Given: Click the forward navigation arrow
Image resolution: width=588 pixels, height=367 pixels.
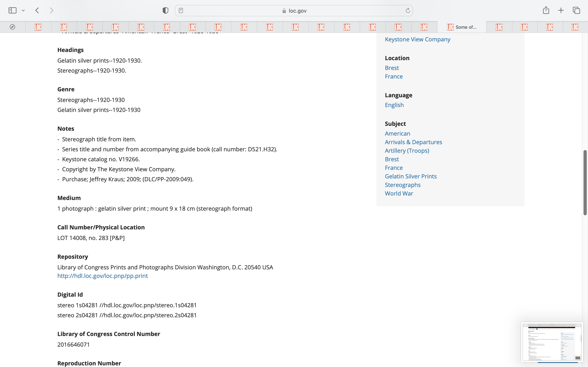Looking at the screenshot, I should tap(51, 10).
